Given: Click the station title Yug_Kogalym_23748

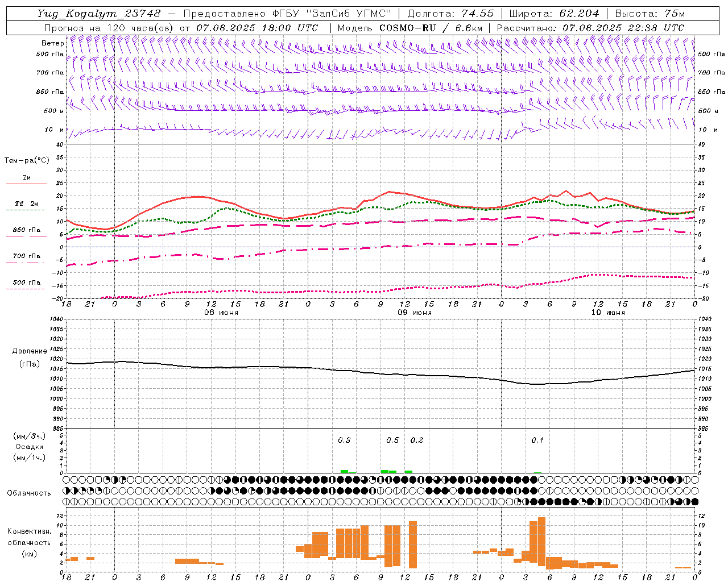Looking at the screenshot, I should 99,14.
